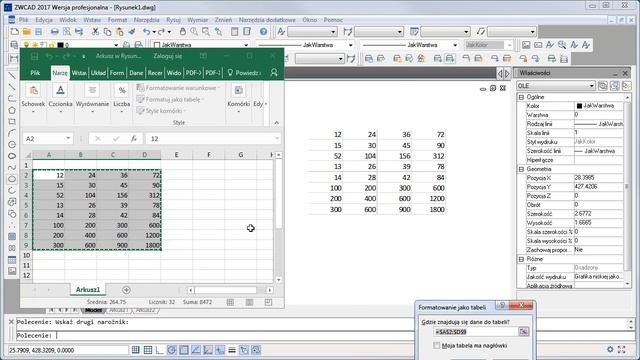This screenshot has height=360, width=640.
Task: Open the color JakWarstwa dropdown
Action: pos(246,45)
